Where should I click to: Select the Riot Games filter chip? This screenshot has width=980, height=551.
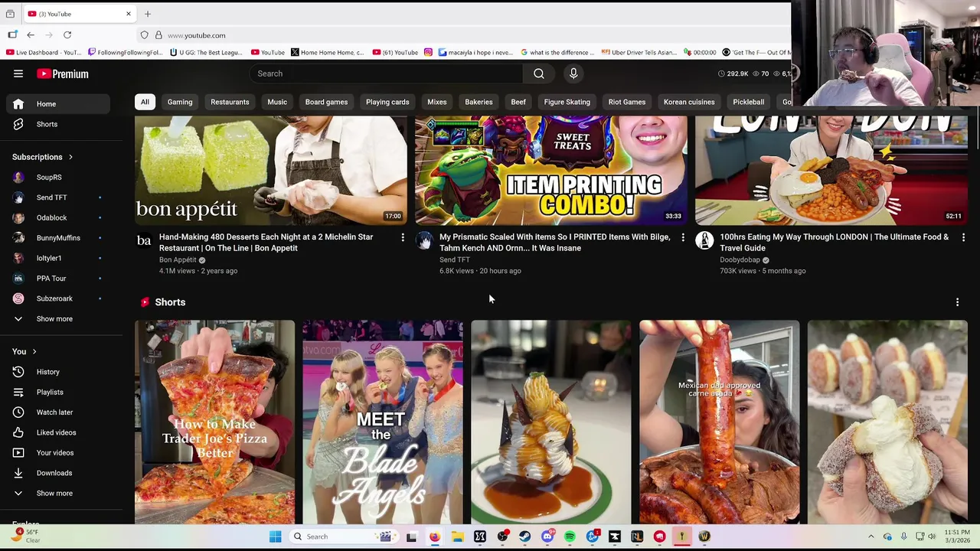tap(627, 102)
